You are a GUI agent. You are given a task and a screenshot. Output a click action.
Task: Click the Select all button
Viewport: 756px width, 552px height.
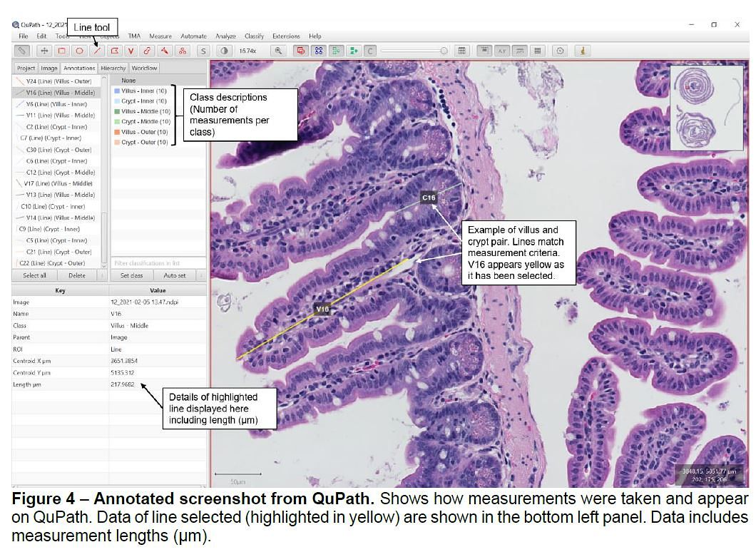pyautogui.click(x=35, y=275)
